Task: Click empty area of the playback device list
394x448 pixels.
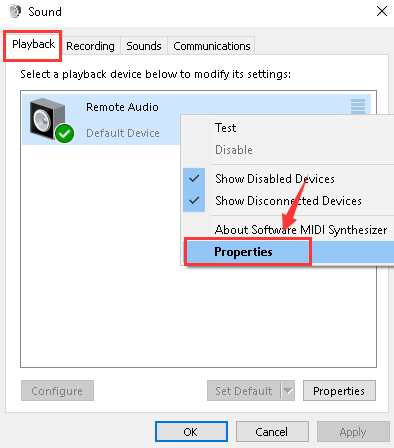Action: 100,267
